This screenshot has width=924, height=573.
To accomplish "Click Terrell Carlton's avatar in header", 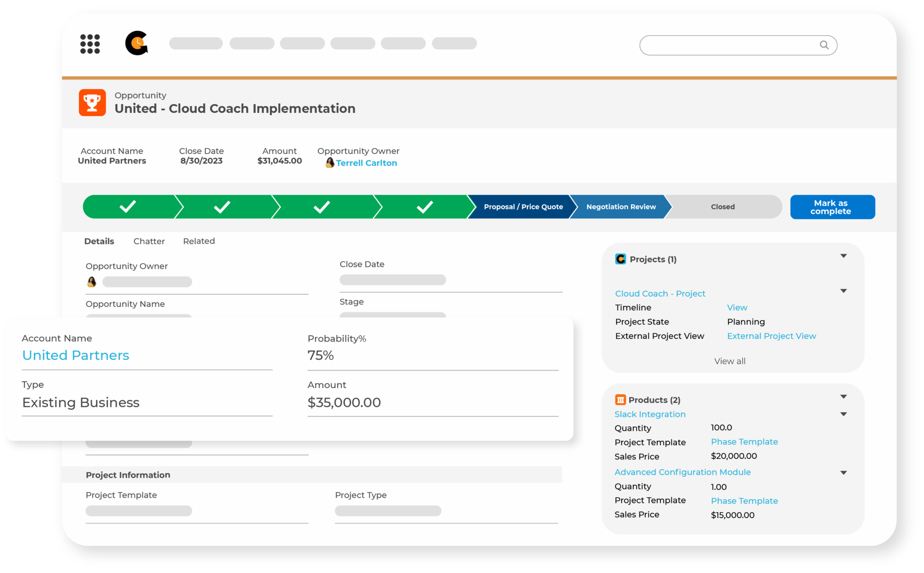I will [x=330, y=163].
